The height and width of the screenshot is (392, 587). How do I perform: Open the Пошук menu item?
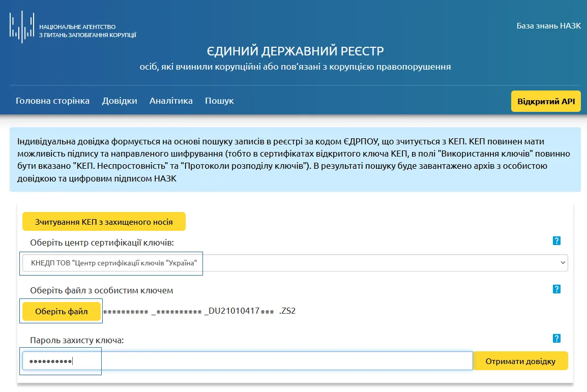click(219, 101)
